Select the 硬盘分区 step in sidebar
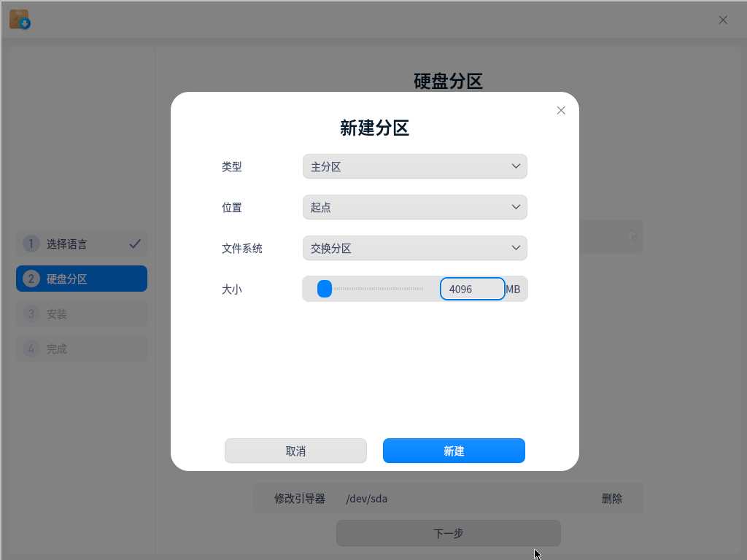The width and height of the screenshot is (747, 560). pos(82,279)
